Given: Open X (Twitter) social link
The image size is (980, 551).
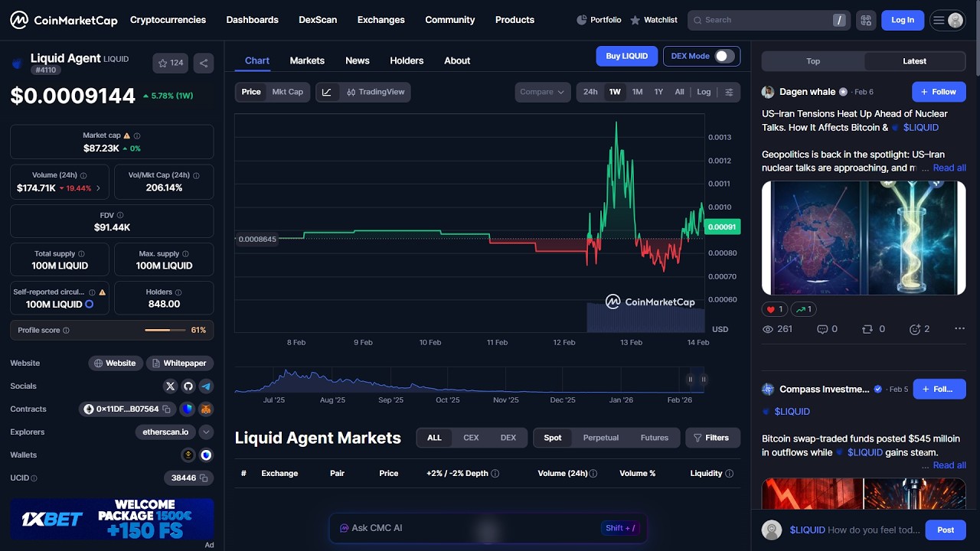Looking at the screenshot, I should click(x=170, y=386).
